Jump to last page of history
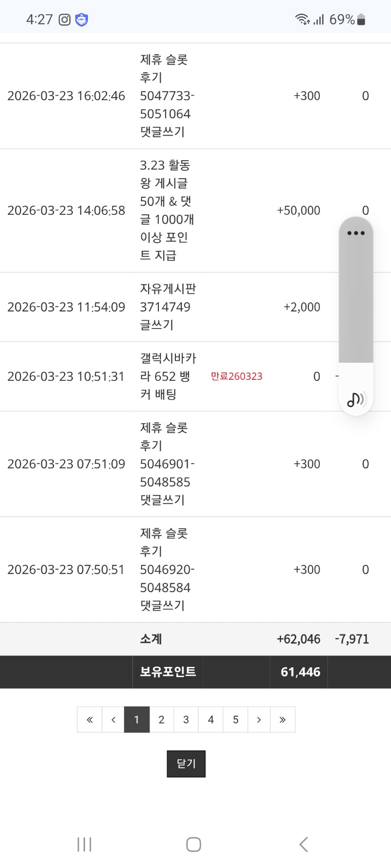391x868 pixels. click(282, 720)
